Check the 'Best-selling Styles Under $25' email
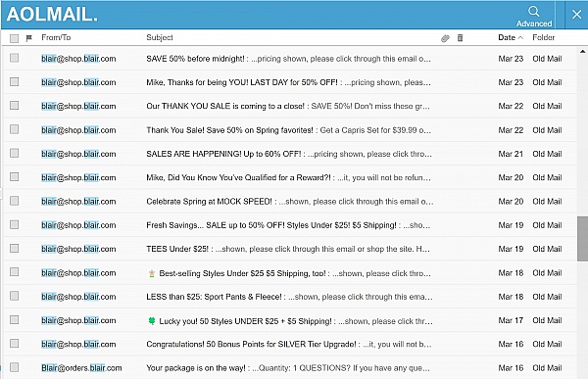This screenshot has width=588, height=379. click(15, 272)
